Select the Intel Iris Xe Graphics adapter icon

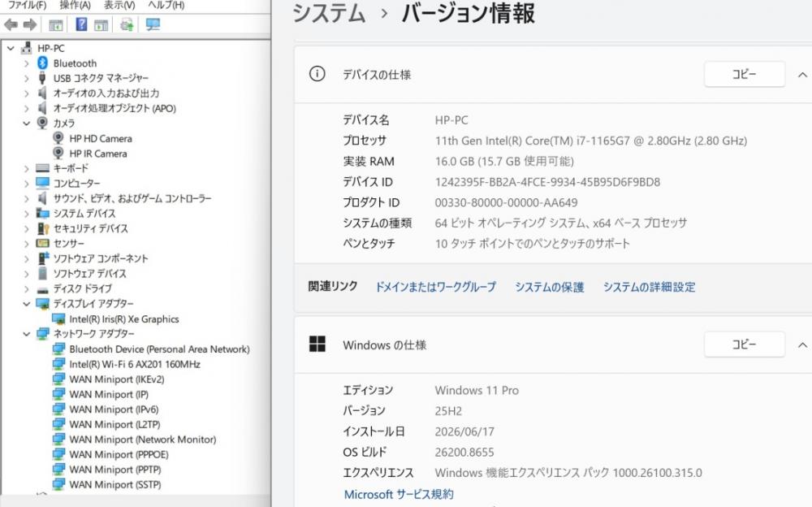[x=58, y=318]
